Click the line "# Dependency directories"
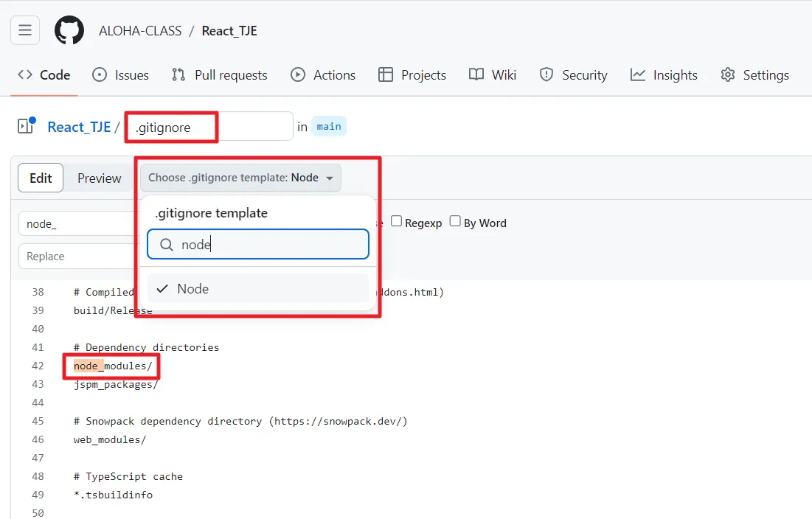 click(x=146, y=347)
